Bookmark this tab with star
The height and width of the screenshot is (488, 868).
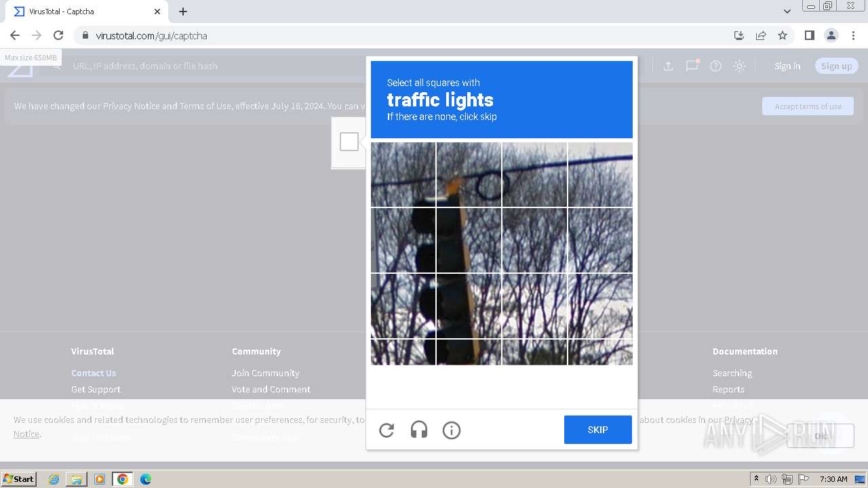coord(783,35)
